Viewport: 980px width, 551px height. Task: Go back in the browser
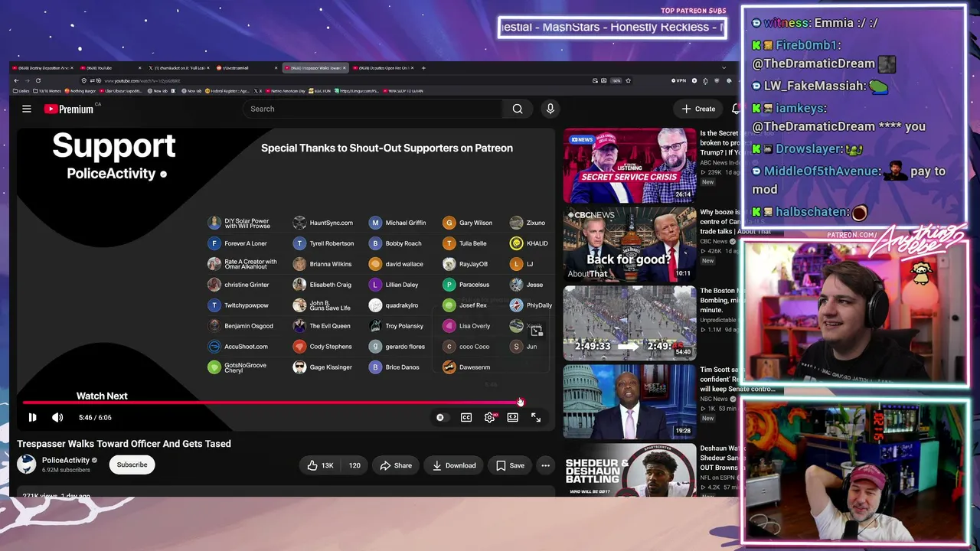(x=16, y=80)
